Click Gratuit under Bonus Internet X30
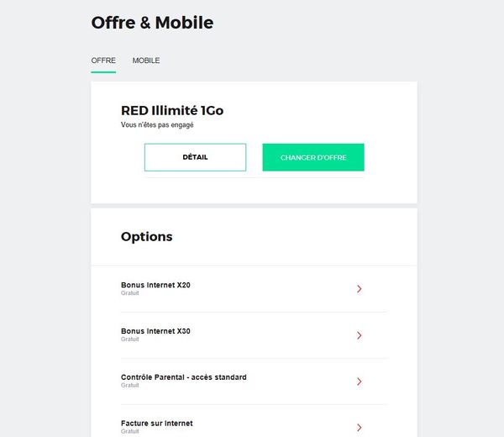 (129, 340)
